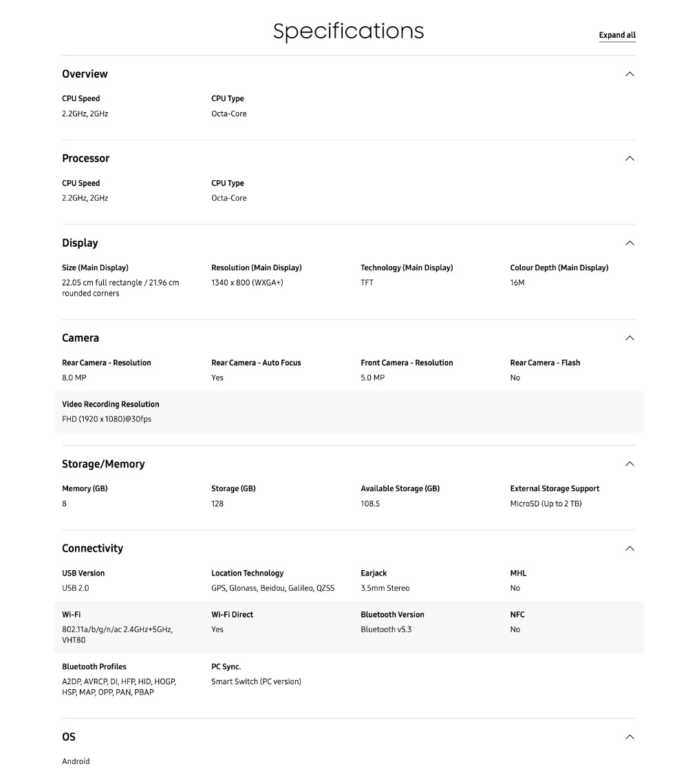Collapse the Camera section chevron

point(629,338)
